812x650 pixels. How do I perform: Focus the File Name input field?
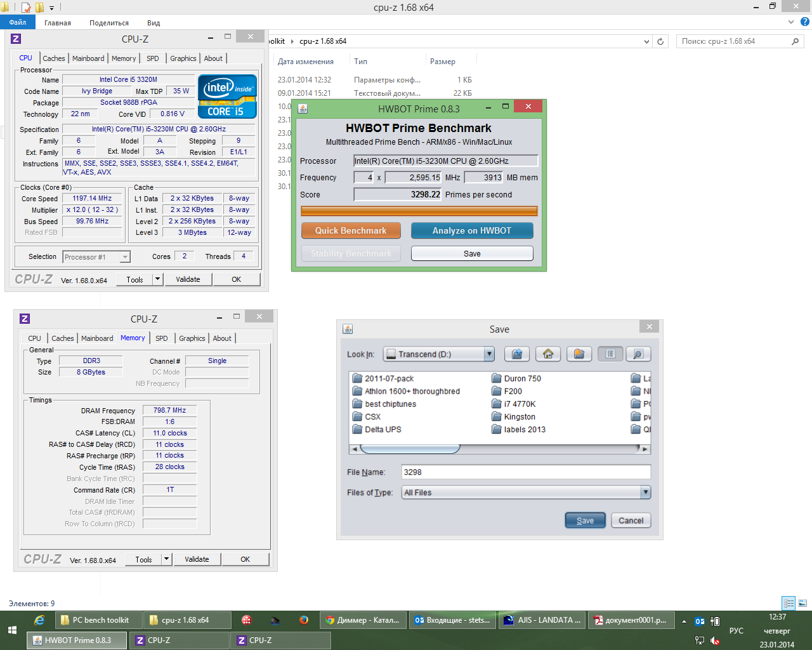coord(527,472)
